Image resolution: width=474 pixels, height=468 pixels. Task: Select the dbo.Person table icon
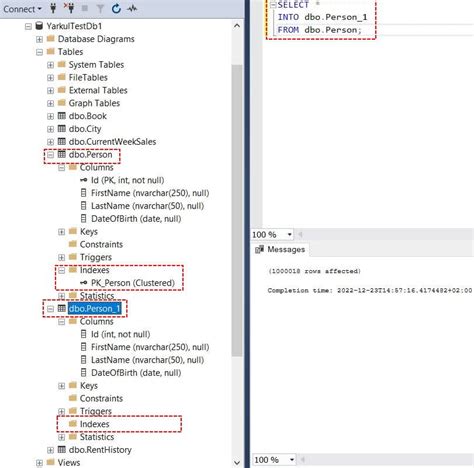point(62,154)
